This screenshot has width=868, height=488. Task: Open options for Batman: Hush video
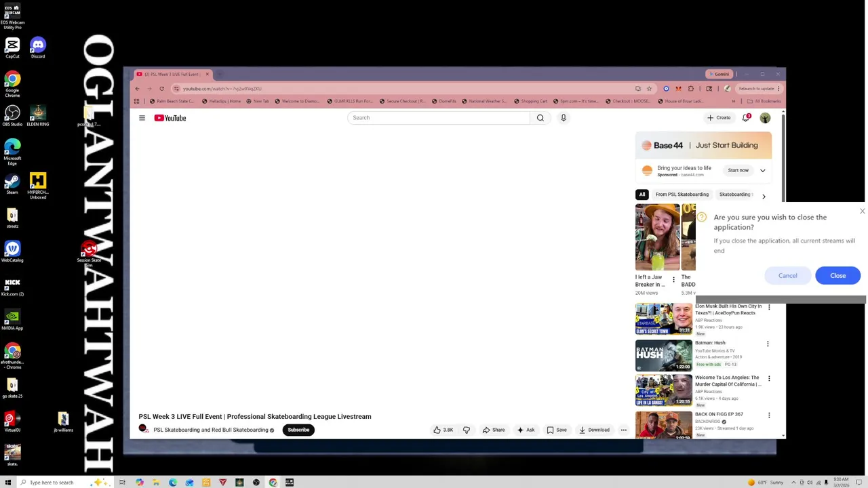(x=768, y=344)
